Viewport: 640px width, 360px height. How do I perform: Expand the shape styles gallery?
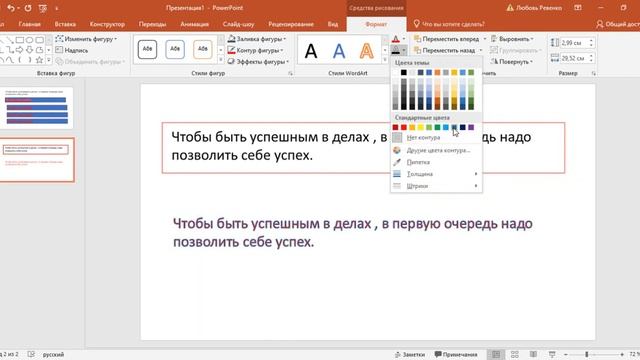221,60
